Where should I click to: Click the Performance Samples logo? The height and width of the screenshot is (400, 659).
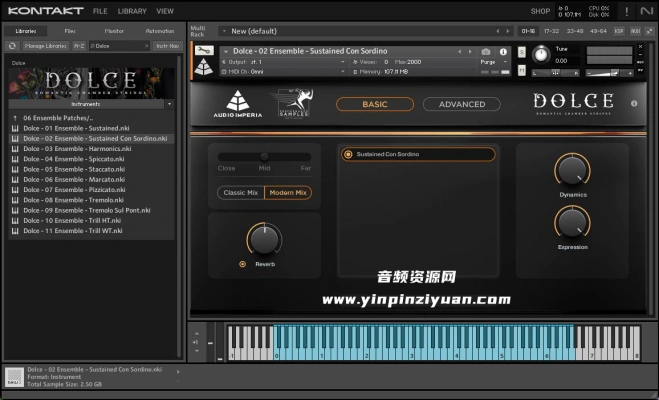[294, 103]
